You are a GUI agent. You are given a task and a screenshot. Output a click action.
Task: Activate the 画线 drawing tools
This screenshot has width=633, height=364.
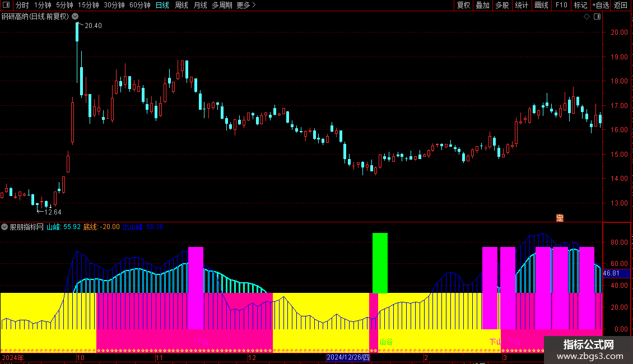541,5
